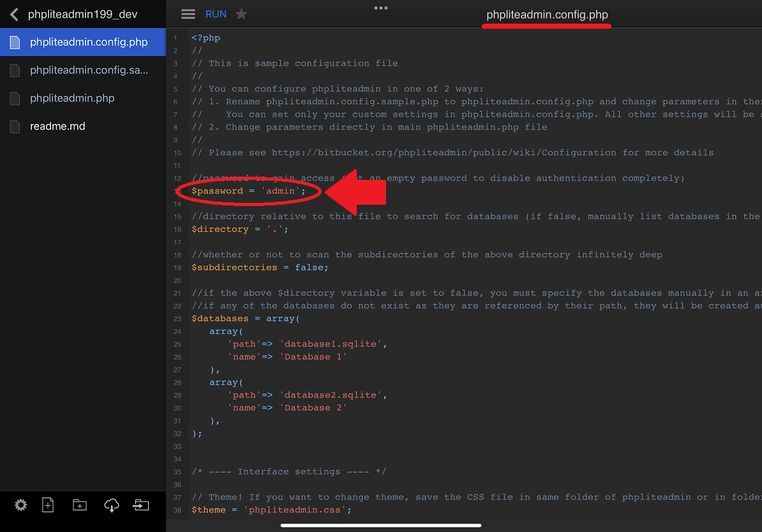Viewport: 762px width, 532px height.
Task: Click the 'Change parameters directly' comment line
Action: [x=370, y=128]
